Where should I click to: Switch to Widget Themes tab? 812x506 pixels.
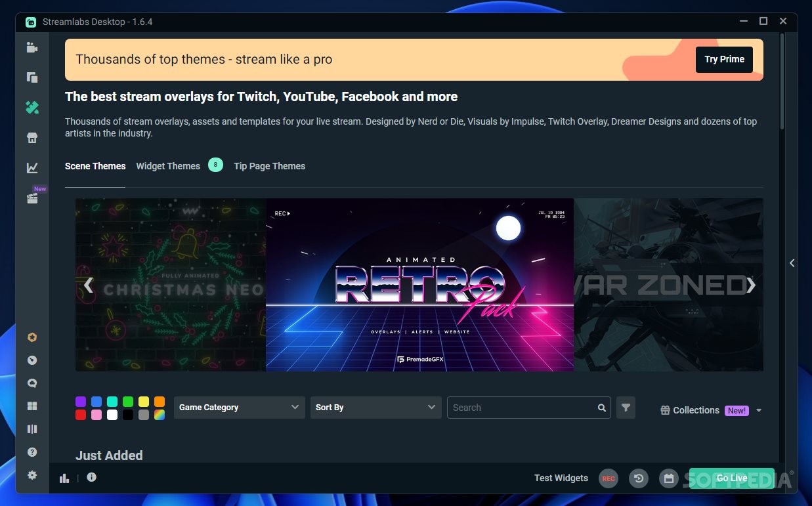[168, 166]
